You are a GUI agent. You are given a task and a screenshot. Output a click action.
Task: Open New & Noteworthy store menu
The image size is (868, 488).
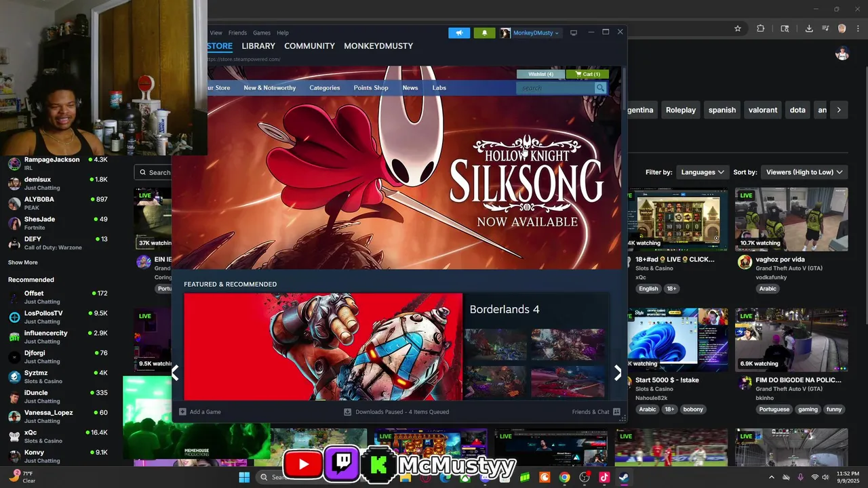(270, 88)
